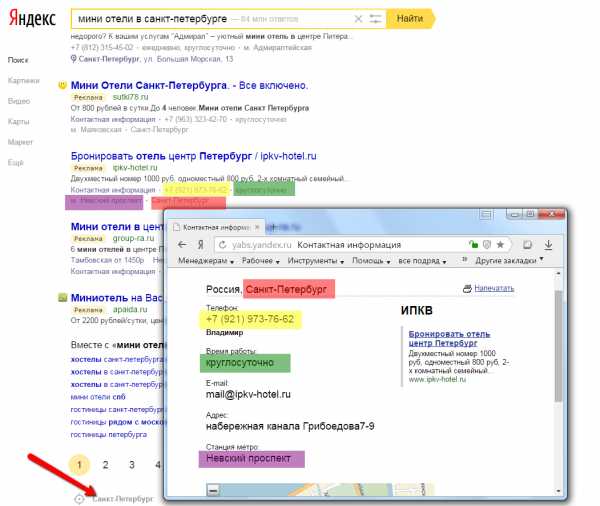Open the Карты sidebar section

[18, 122]
